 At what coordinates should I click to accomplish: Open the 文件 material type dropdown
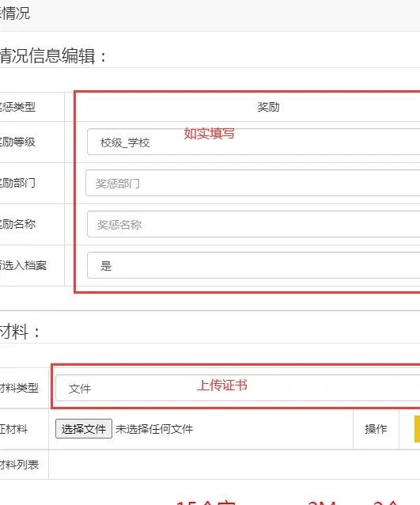pyautogui.click(x=238, y=388)
